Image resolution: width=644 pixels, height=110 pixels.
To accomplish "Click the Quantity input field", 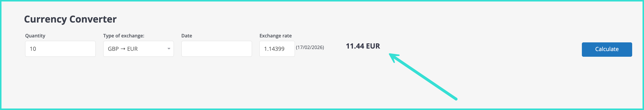I will (x=60, y=49).
